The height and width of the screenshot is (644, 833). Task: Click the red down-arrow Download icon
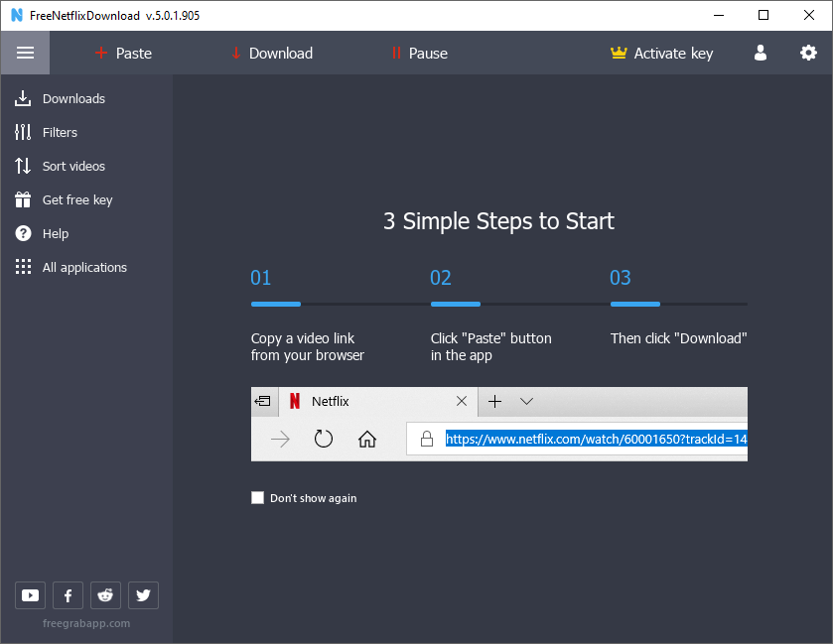[236, 54]
